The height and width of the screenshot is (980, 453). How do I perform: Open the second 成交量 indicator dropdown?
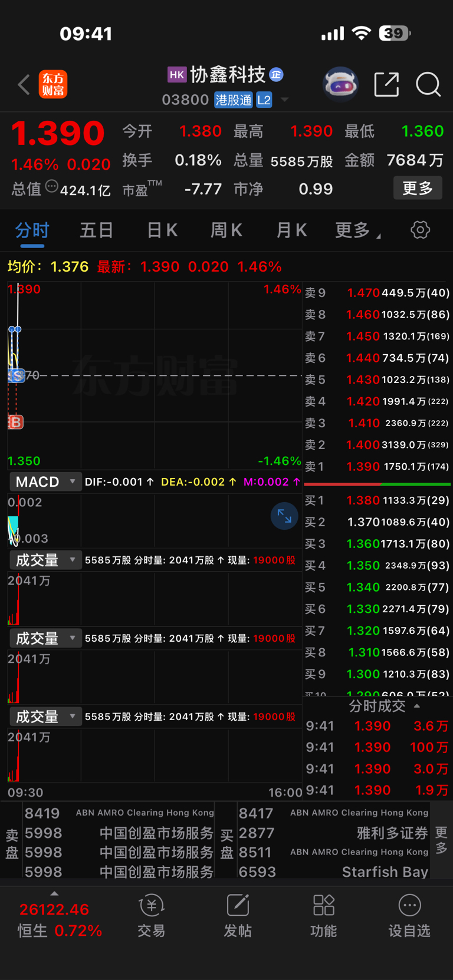coord(45,638)
